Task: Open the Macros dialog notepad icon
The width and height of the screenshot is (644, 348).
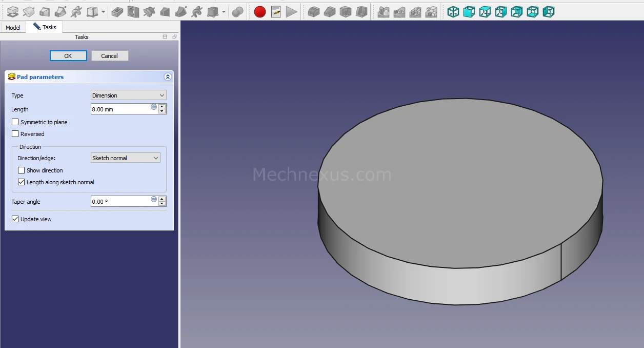Action: point(276,11)
